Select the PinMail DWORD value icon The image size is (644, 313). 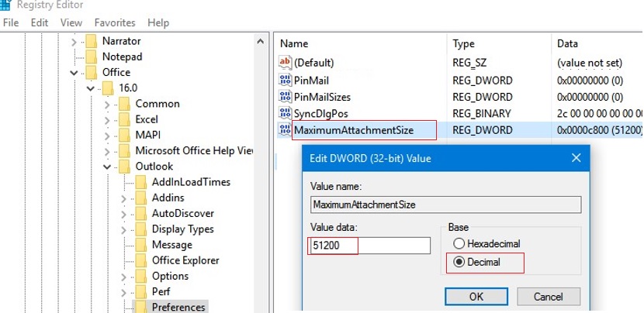[285, 80]
